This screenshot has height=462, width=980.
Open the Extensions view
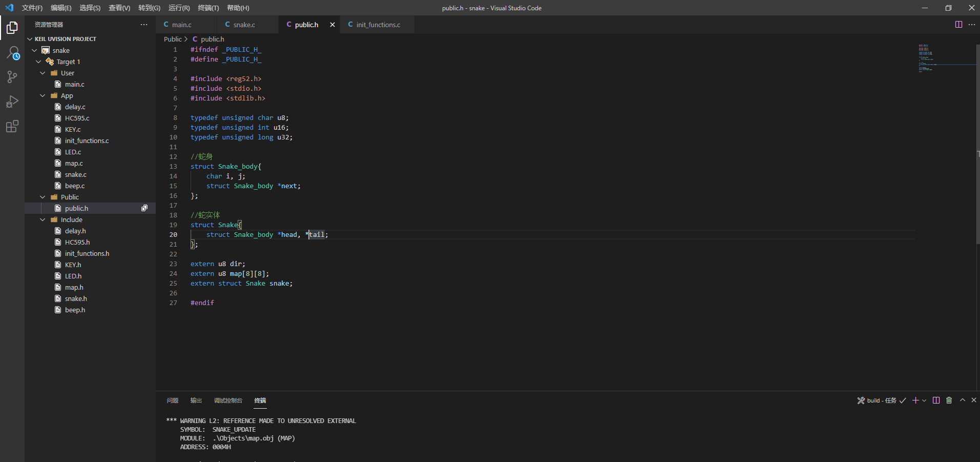[x=12, y=126]
